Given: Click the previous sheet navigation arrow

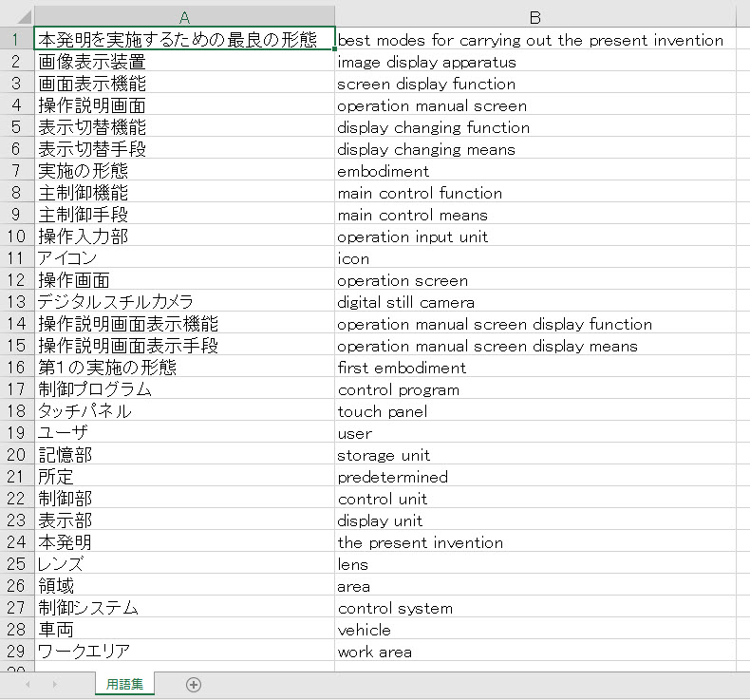Looking at the screenshot, I should (x=28, y=684).
